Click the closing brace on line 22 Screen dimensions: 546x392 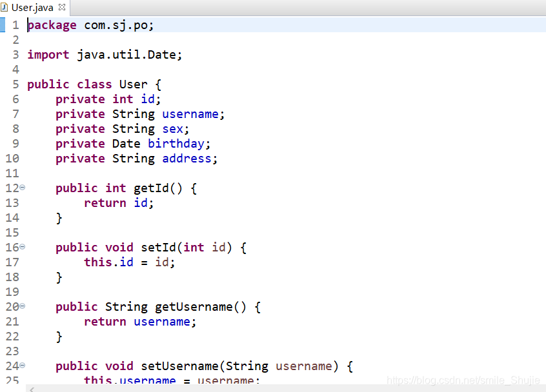tap(59, 337)
